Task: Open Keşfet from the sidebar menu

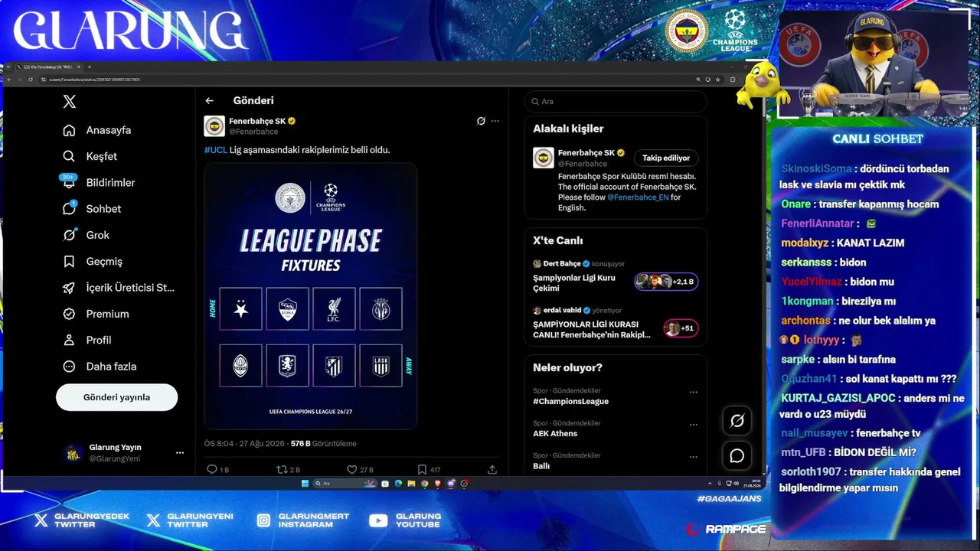Action: 102,156
